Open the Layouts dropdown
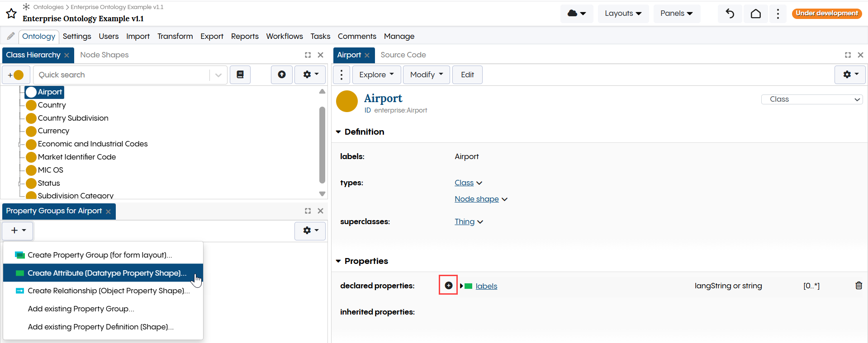This screenshot has width=868, height=343. coord(623,14)
